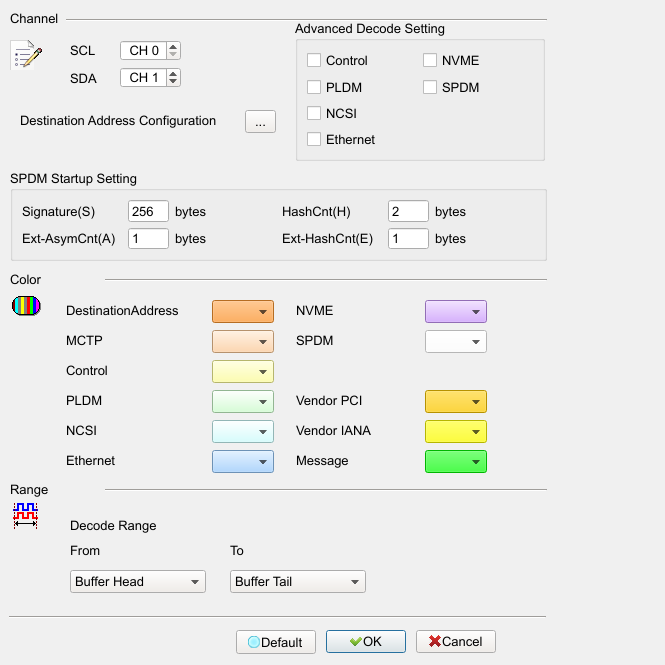The height and width of the screenshot is (665, 665).
Task: Confirm settings with the OK button
Action: pos(366,641)
